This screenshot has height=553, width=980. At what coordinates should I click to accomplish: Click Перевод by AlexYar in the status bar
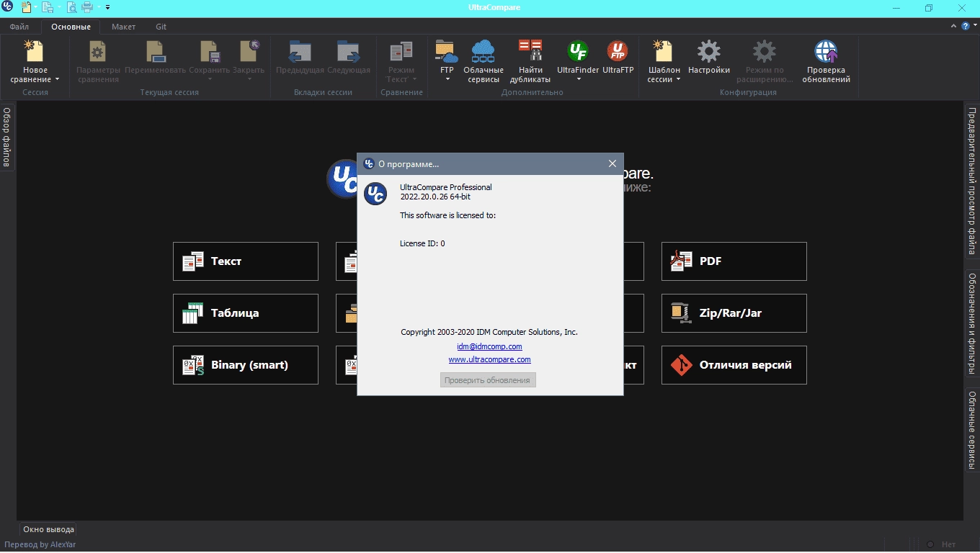[x=40, y=544]
